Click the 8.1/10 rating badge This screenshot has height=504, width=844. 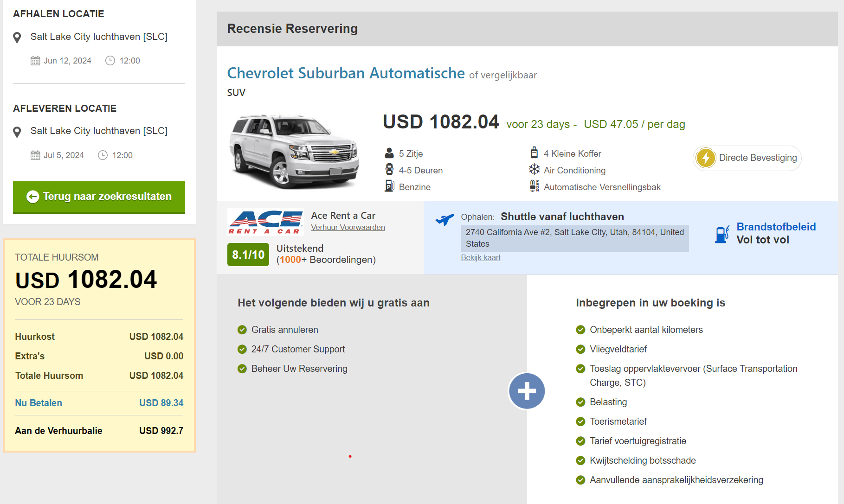(248, 255)
